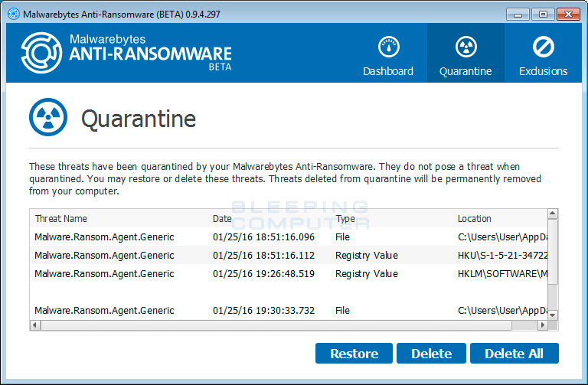Sort quarantine list by Date column
Screen dimensions: 588x385
[222, 219]
